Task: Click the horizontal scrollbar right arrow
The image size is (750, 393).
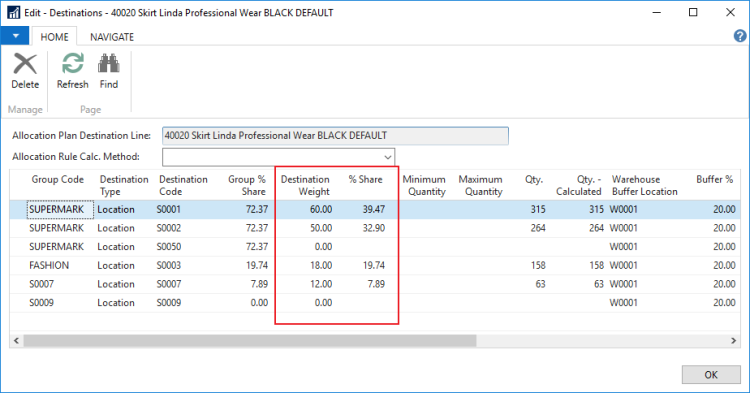Action: [733, 340]
